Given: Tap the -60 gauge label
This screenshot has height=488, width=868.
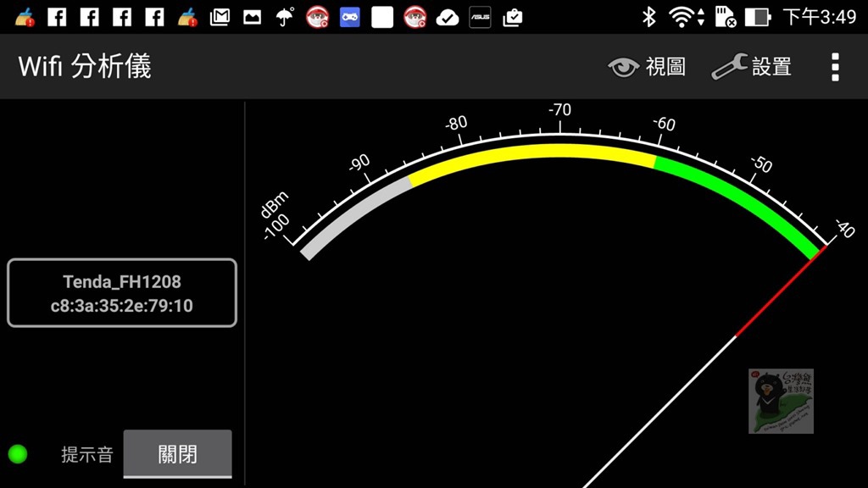Looking at the screenshot, I should click(664, 124).
